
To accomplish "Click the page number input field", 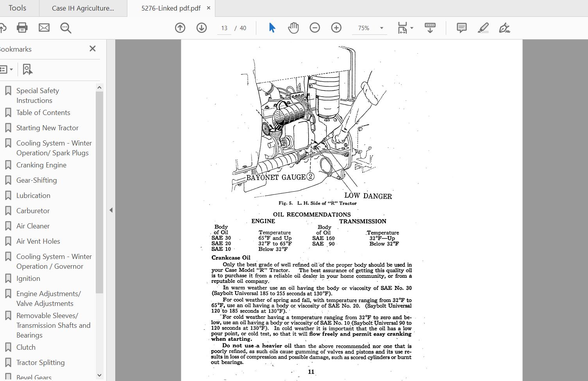I will click(x=224, y=28).
